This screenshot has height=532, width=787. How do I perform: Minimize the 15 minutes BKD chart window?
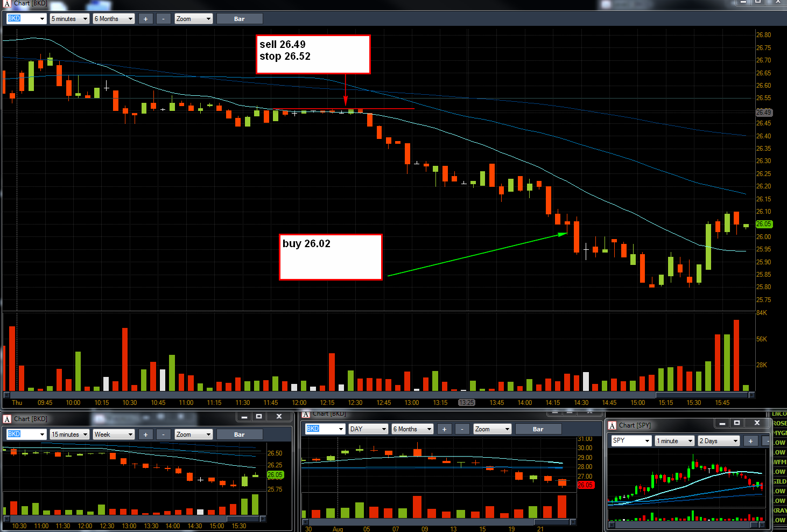(244, 417)
